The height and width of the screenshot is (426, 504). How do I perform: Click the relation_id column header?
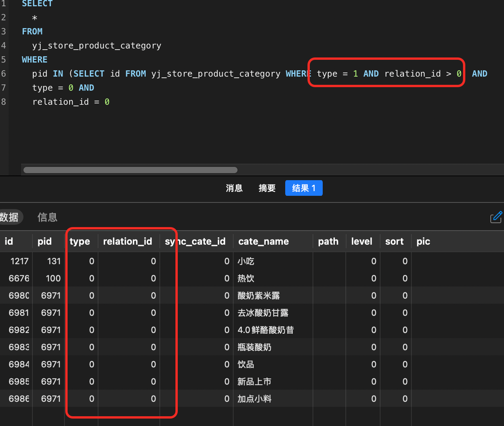127,241
